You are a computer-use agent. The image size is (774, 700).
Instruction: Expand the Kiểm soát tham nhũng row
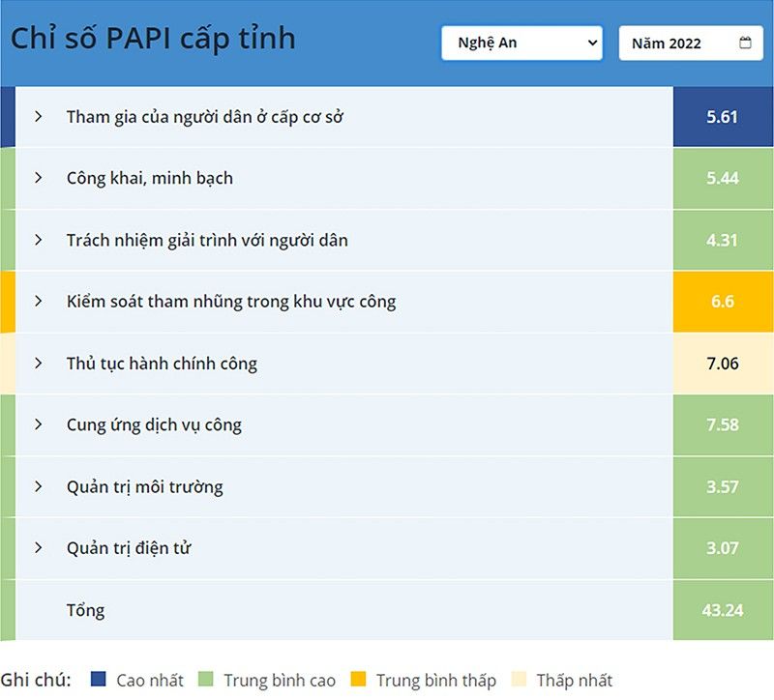coord(39,301)
